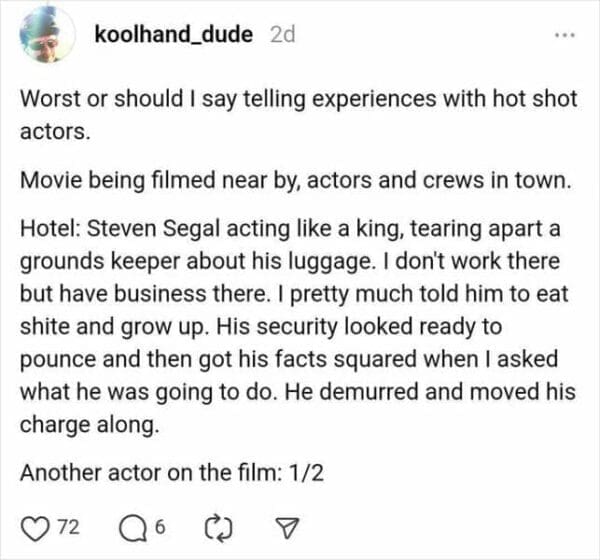Click the phrase "charge along." ending the paragraph

point(89,423)
